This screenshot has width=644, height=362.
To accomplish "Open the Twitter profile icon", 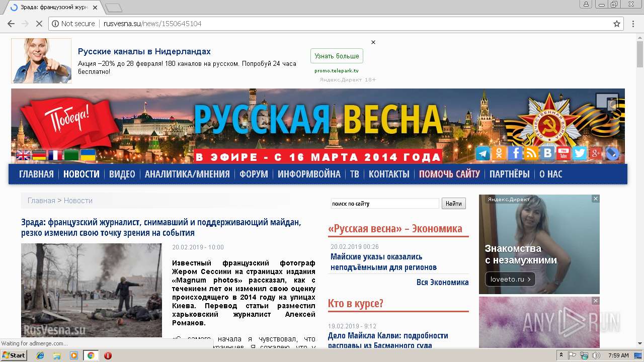I will 580,154.
